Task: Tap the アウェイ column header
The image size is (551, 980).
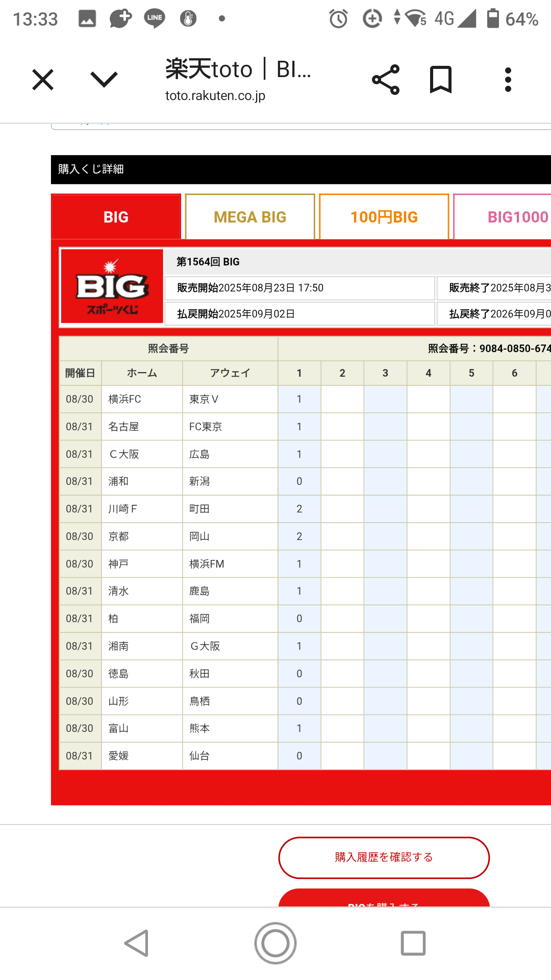Action: point(230,373)
